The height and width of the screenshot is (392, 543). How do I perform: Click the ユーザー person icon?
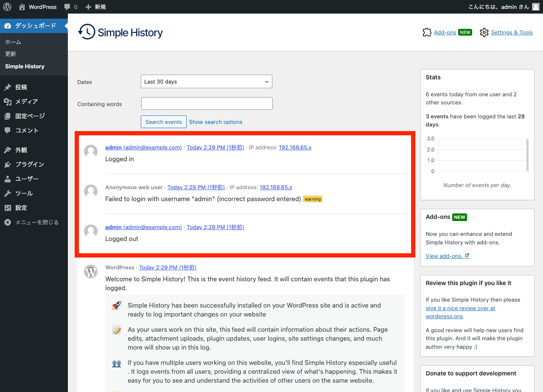pyautogui.click(x=8, y=179)
